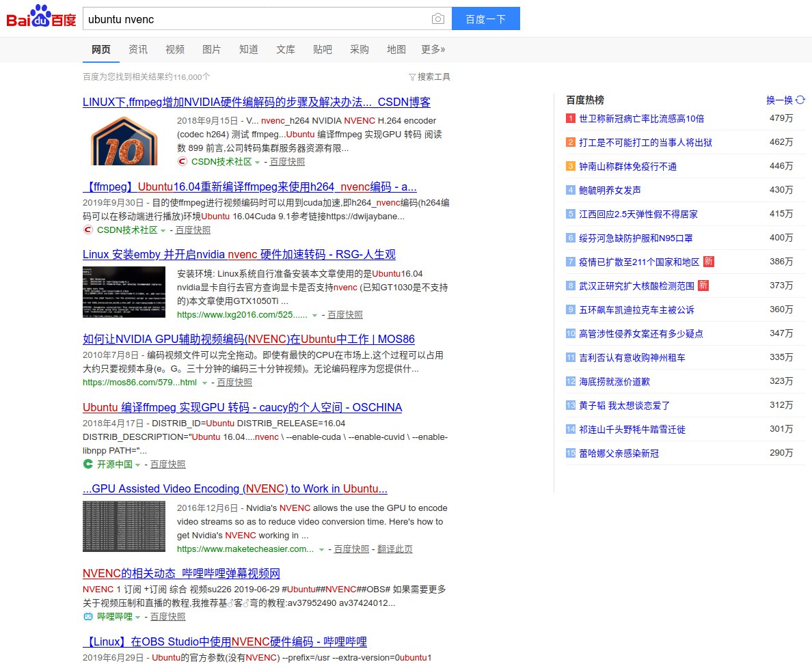Click the number 10 badge thumbnail

point(124,141)
